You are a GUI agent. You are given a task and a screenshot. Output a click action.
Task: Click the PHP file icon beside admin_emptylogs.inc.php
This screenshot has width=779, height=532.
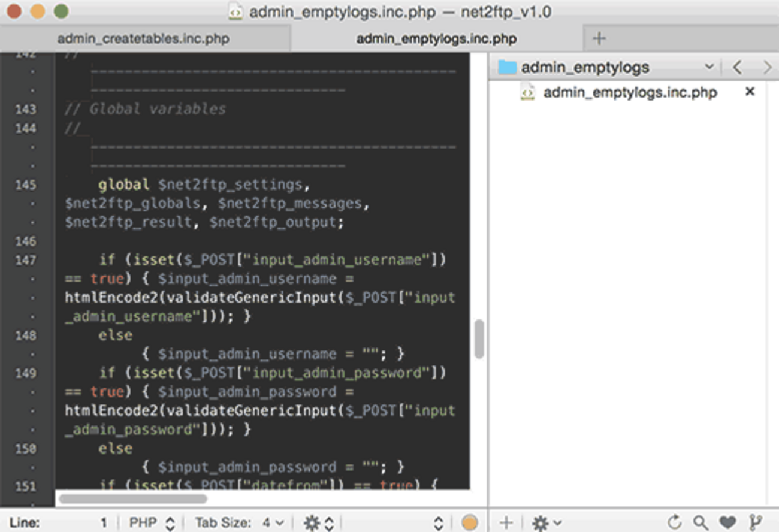[x=526, y=92]
